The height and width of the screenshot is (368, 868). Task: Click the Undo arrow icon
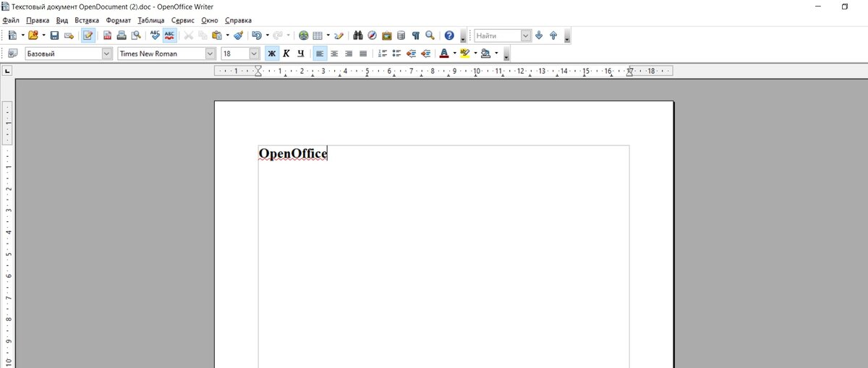tap(257, 35)
